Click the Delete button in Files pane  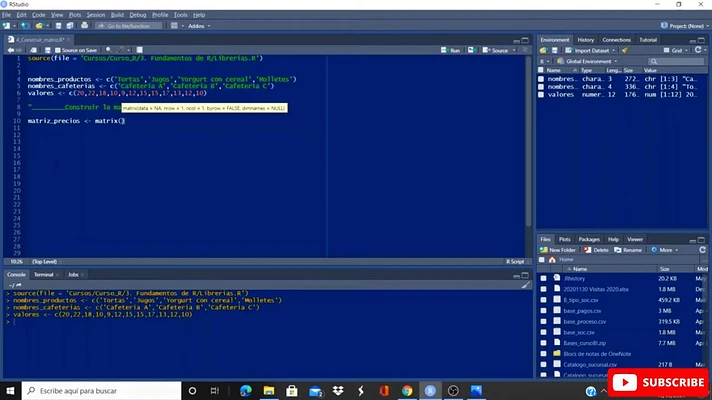click(x=596, y=250)
